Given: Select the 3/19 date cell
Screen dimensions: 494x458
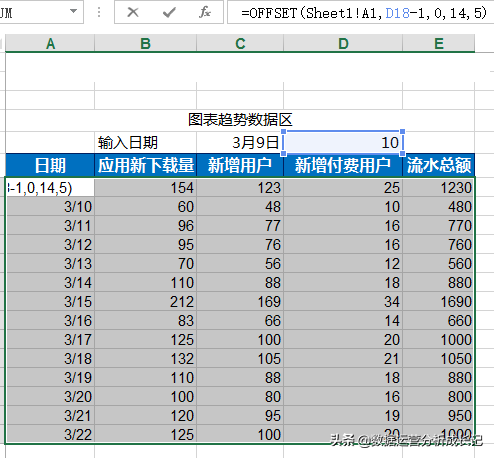Looking at the screenshot, I should (50, 378).
